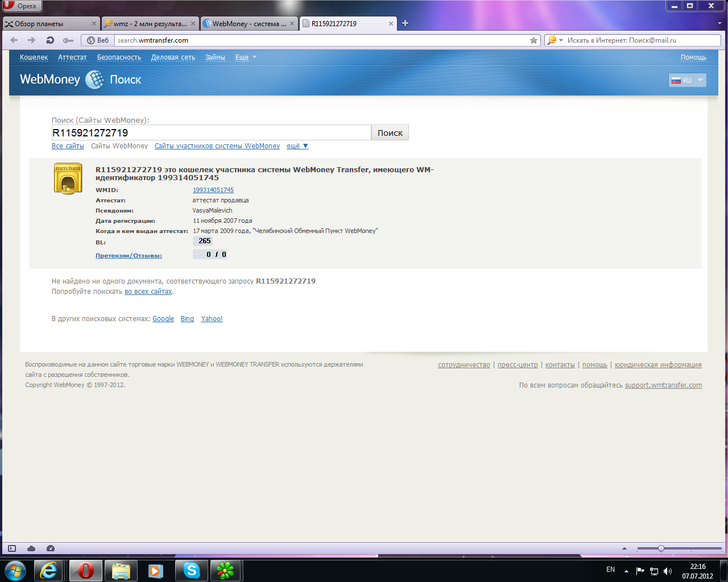Expand the 'ещё ▼' search scope list
The height and width of the screenshot is (582, 728).
[x=297, y=146]
